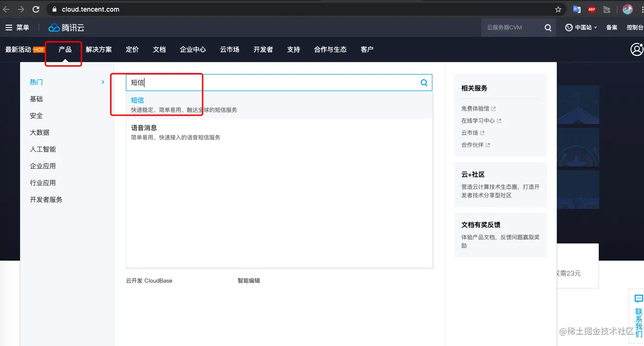Open the 免费体验馆 link

[475, 109]
